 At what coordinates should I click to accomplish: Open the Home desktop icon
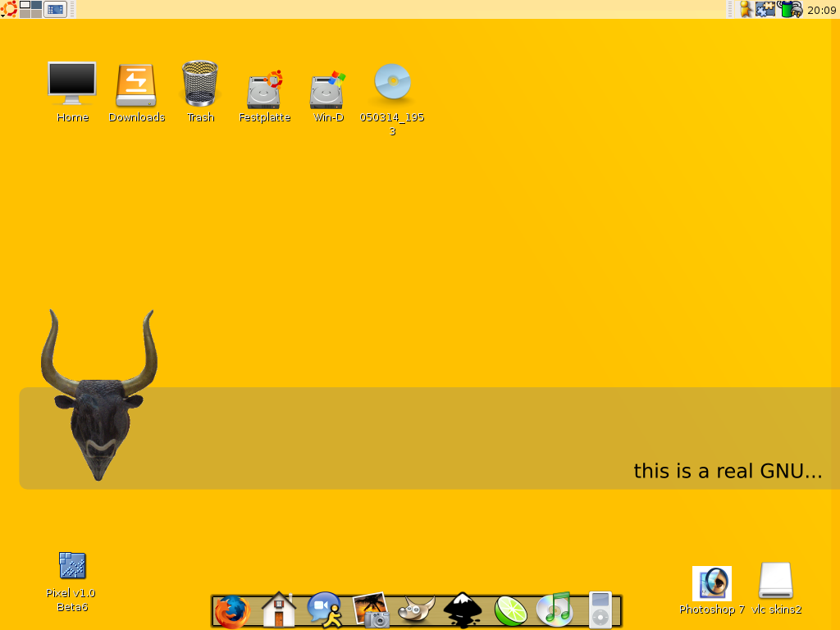(x=72, y=83)
